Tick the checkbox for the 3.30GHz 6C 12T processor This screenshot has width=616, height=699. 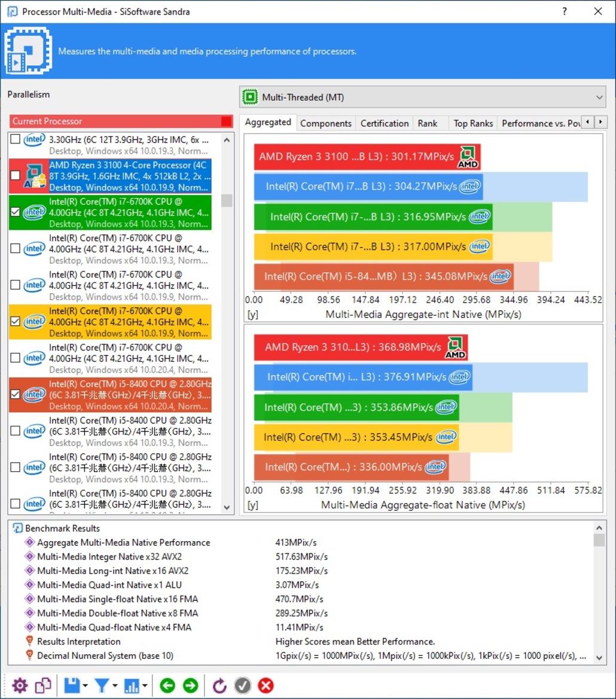coord(15,139)
